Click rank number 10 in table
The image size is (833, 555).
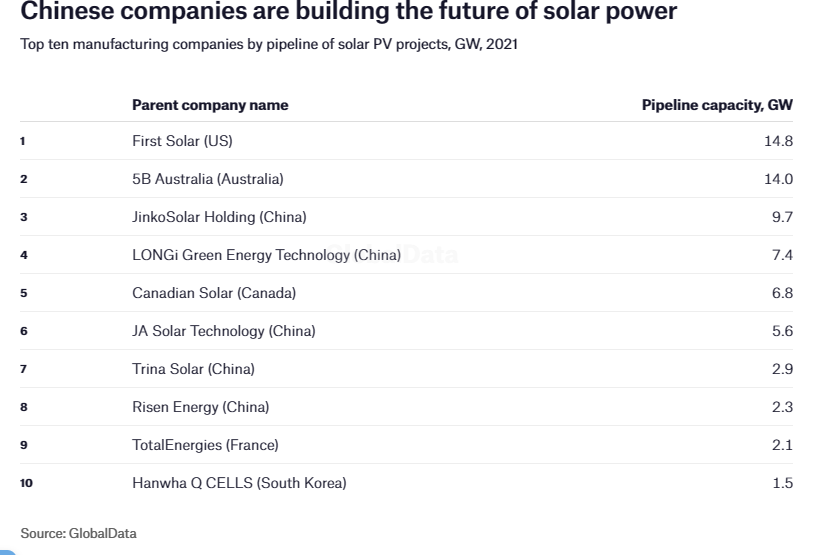click(26, 483)
